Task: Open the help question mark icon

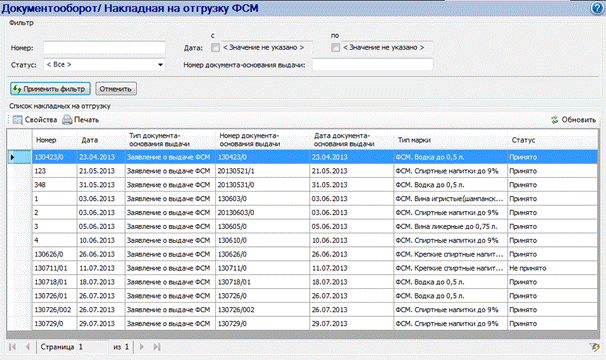Action: pyautogui.click(x=597, y=8)
